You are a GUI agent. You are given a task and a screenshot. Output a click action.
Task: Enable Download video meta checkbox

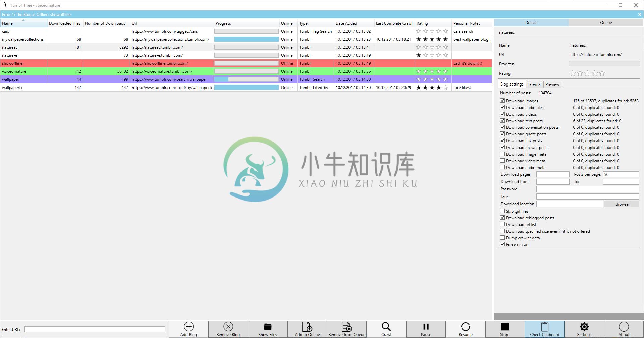point(502,161)
